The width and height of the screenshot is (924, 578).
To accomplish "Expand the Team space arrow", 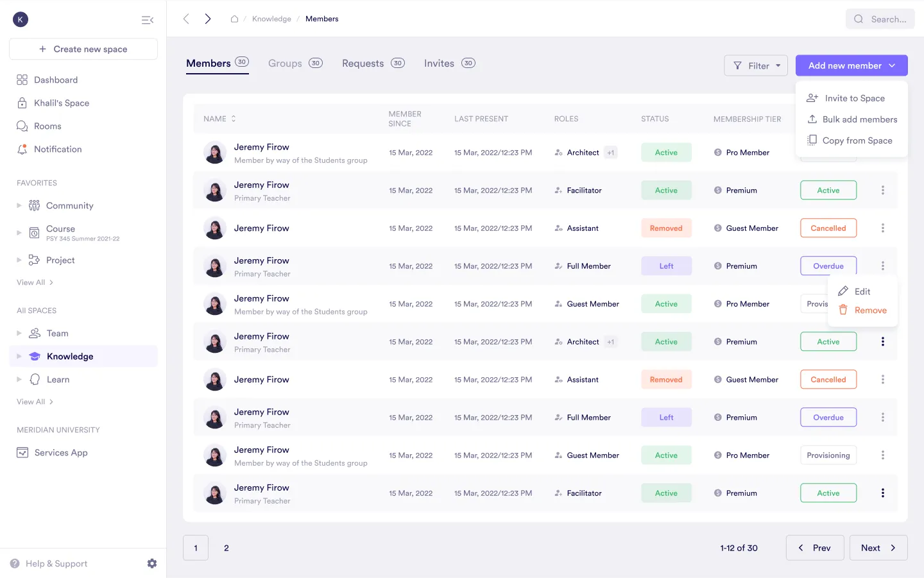I will click(19, 334).
